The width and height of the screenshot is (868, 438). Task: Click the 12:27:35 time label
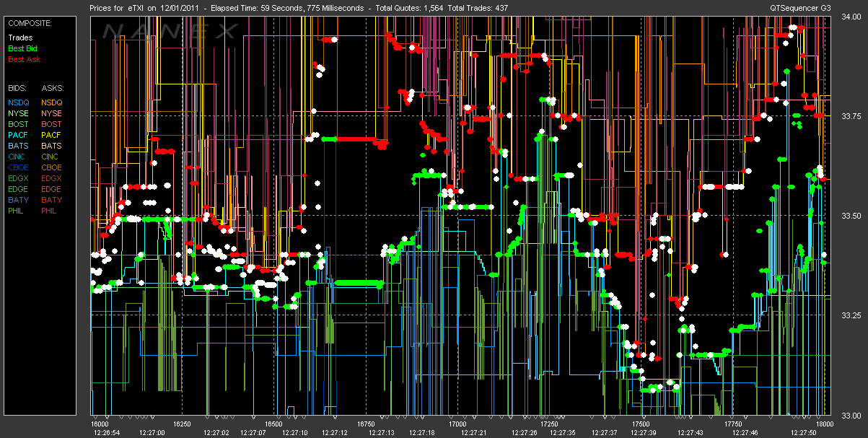coord(563,432)
